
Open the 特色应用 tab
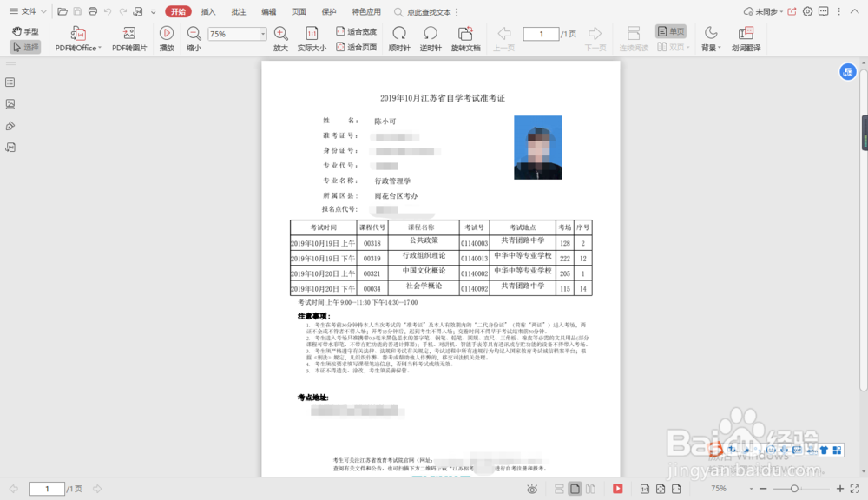tap(366, 11)
